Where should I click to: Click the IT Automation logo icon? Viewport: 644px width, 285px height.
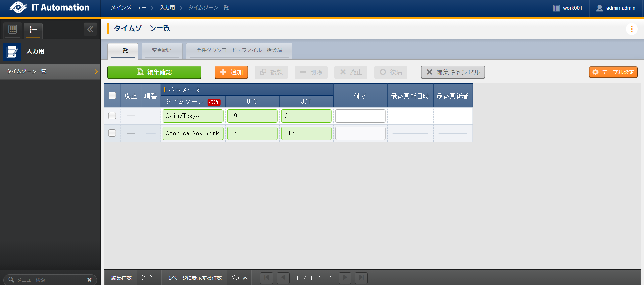point(18,7)
